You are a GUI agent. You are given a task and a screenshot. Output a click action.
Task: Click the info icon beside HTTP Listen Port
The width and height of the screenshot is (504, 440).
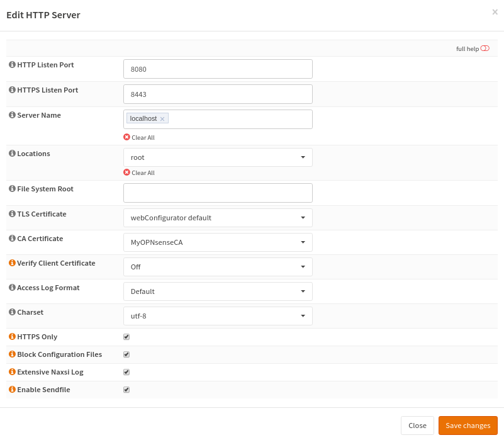pyautogui.click(x=11, y=64)
